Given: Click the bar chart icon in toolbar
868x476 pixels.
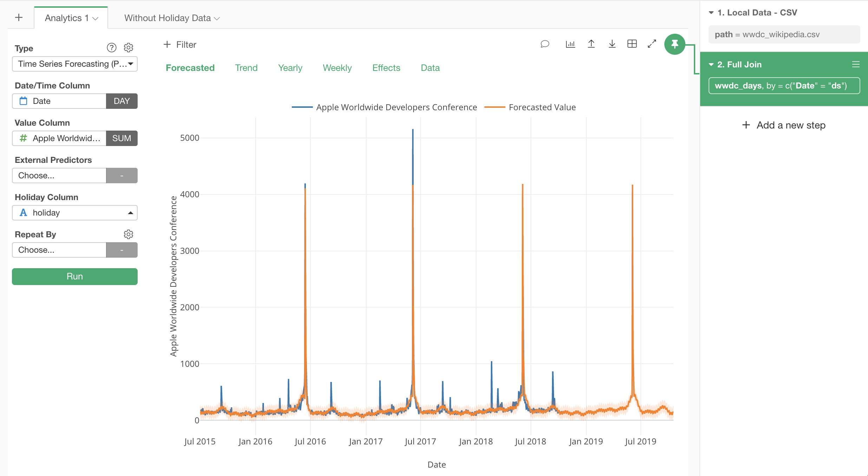Looking at the screenshot, I should click(x=570, y=44).
